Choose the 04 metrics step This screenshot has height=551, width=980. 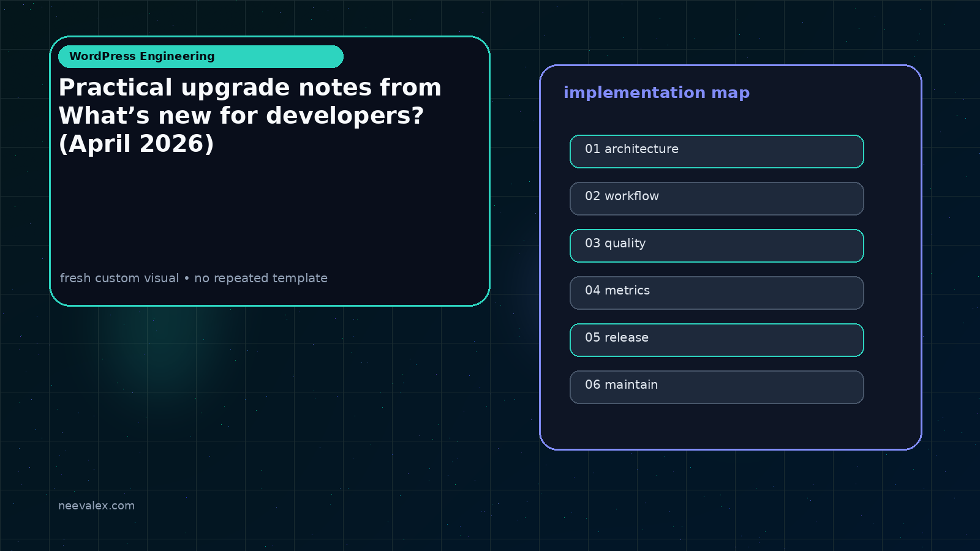pos(717,293)
